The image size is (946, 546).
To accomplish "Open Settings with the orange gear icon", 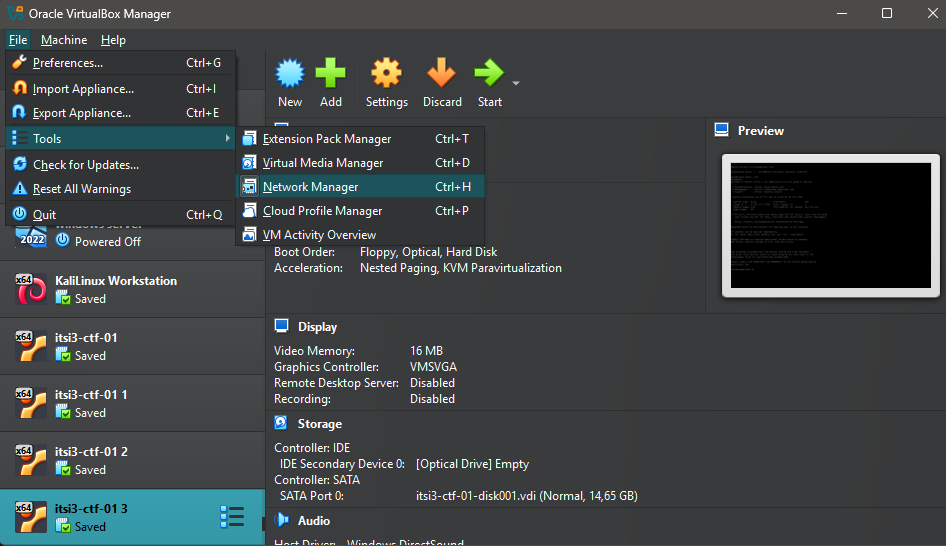I will click(386, 73).
